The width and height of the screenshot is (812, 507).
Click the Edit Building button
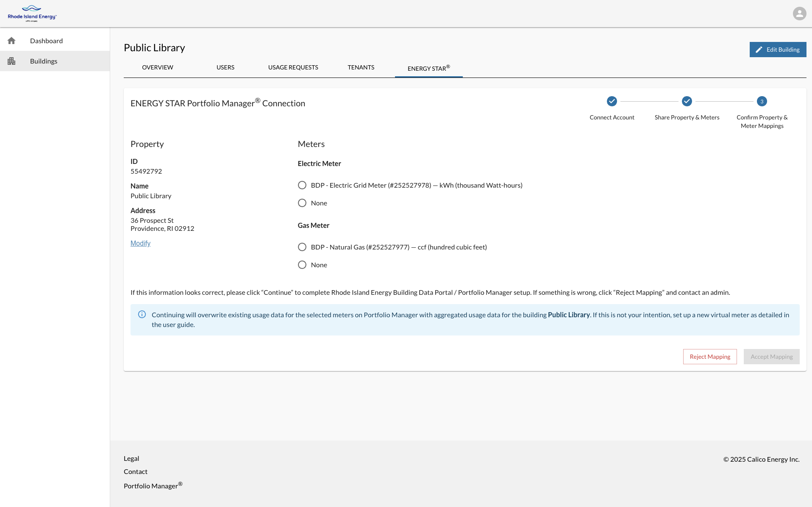pos(778,50)
